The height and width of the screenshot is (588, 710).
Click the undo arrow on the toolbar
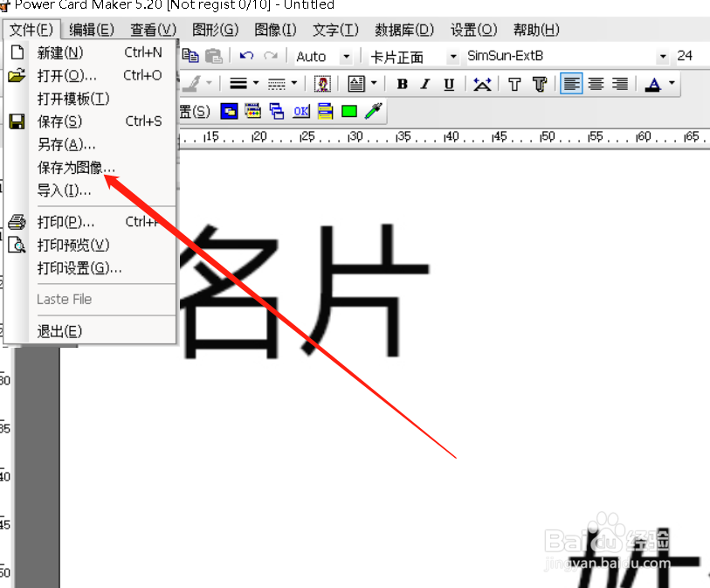245,55
